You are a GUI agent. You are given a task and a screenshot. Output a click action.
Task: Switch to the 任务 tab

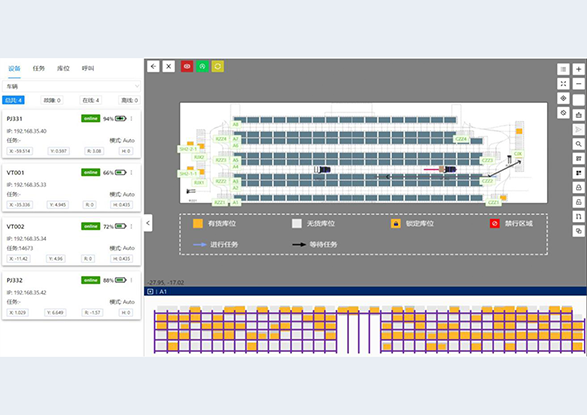pyautogui.click(x=39, y=68)
